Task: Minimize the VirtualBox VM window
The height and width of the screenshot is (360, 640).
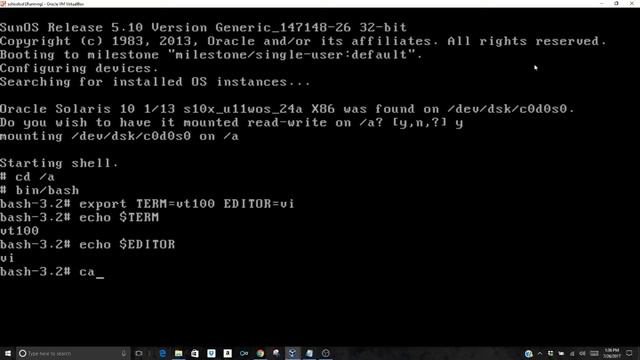Action: coord(602,3)
